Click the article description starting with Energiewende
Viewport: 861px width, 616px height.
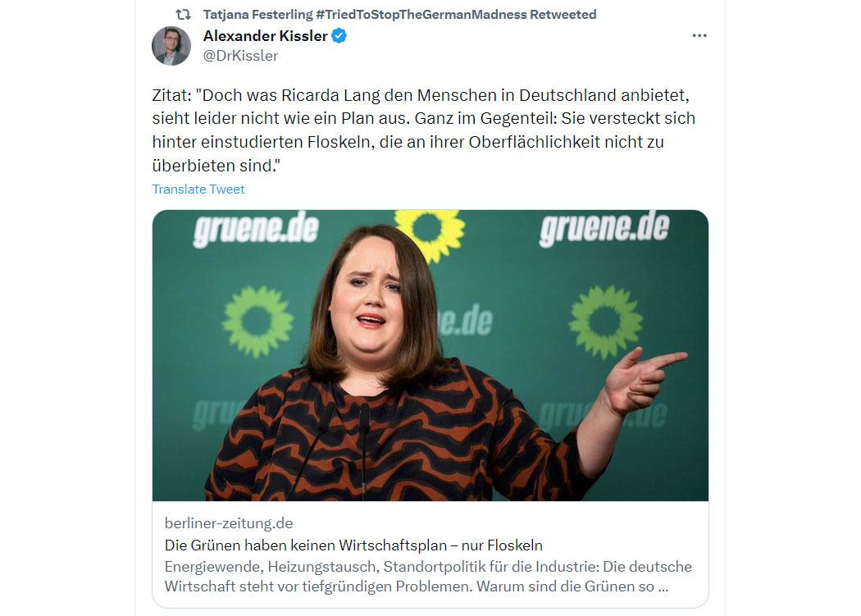click(x=428, y=577)
